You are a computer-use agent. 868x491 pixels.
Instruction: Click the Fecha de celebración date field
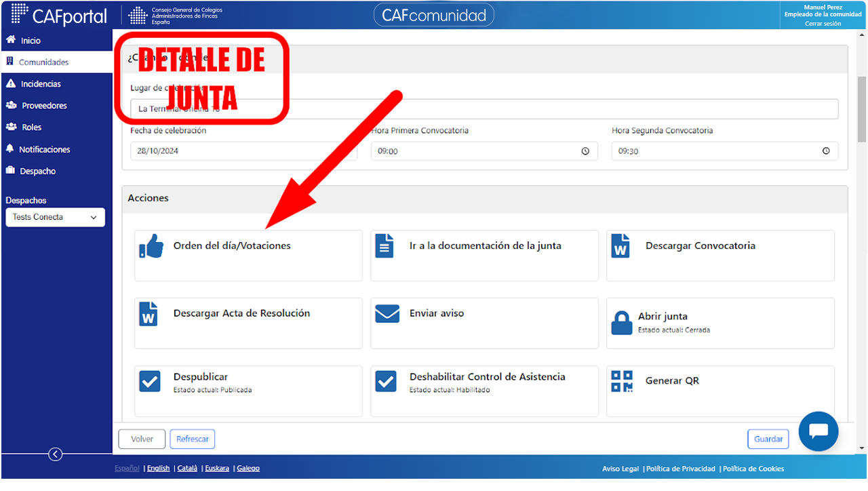point(244,151)
